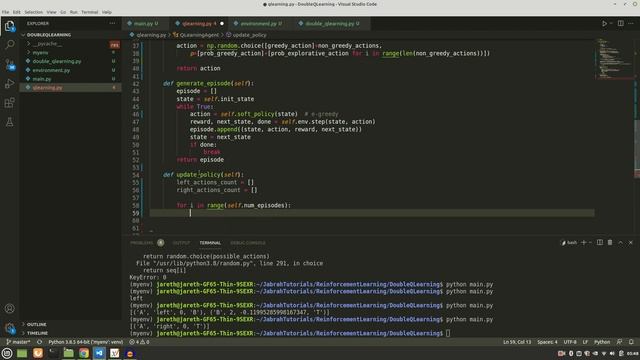Split the editor to the right
This screenshot has width=640, height=360.
click(x=620, y=24)
